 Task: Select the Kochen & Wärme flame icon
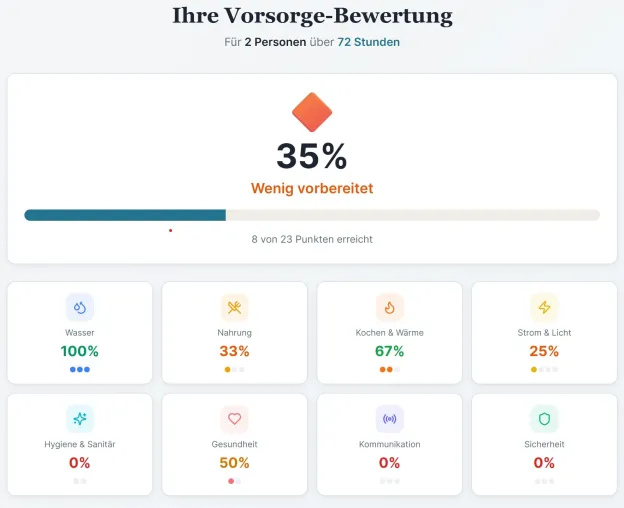[x=390, y=307]
